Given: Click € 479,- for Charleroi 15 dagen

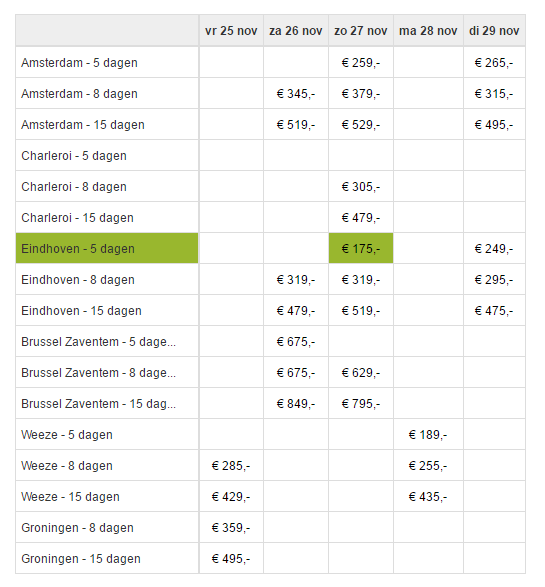Looking at the screenshot, I should point(361,218).
